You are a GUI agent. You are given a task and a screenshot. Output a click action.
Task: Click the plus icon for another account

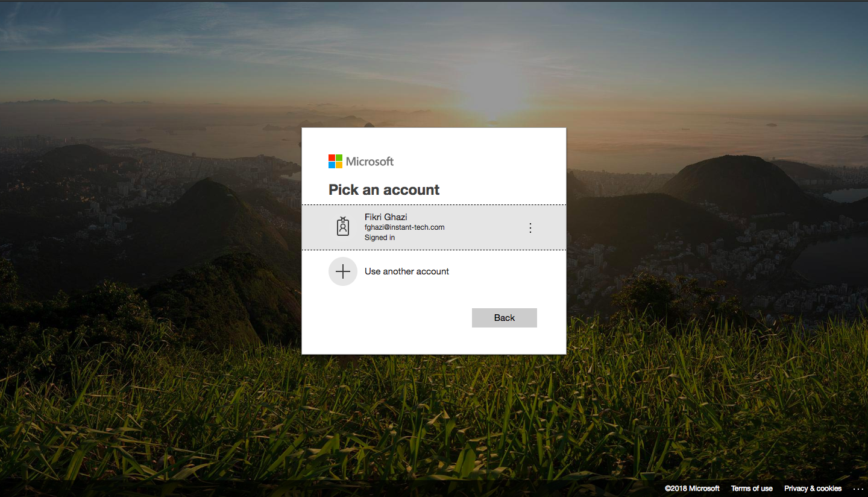[x=343, y=271]
